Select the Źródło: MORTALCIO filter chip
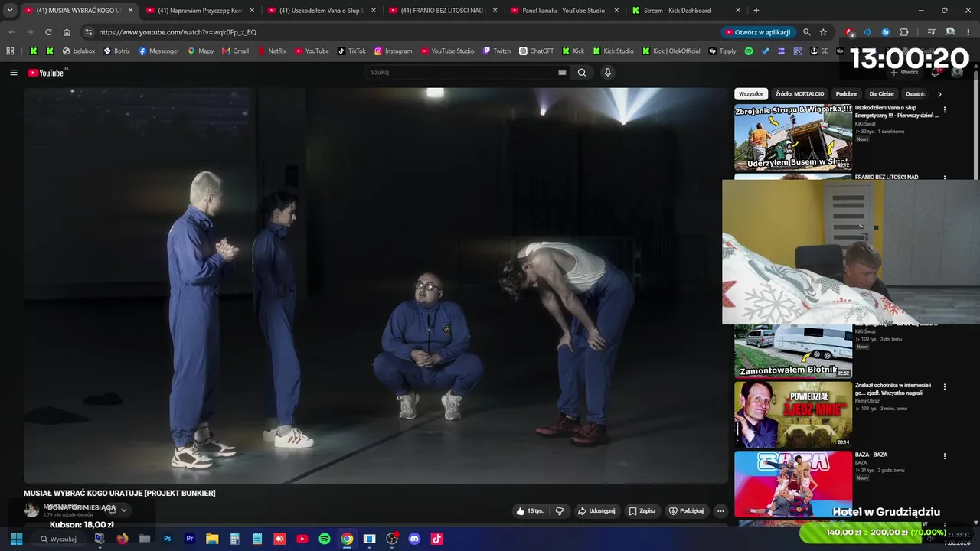Screen dimensions: 980x551 tap(799, 94)
